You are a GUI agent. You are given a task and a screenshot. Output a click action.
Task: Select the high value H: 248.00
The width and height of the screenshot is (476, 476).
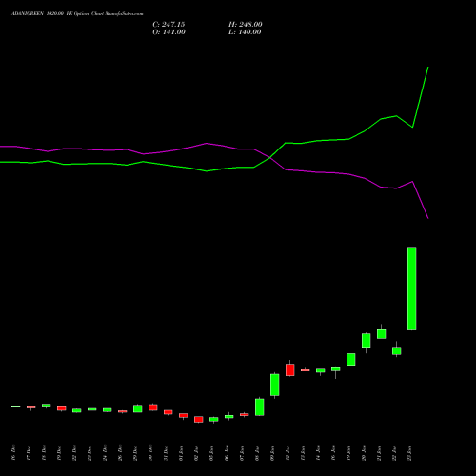click(246, 25)
